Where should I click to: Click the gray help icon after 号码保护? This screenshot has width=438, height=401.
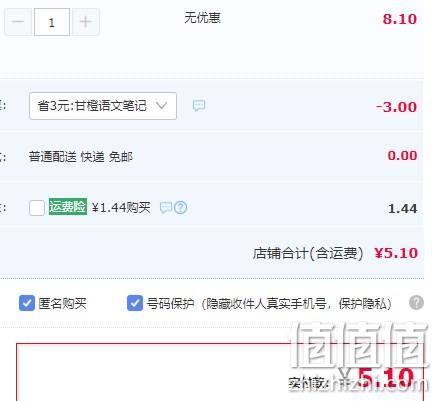pyautogui.click(x=416, y=303)
